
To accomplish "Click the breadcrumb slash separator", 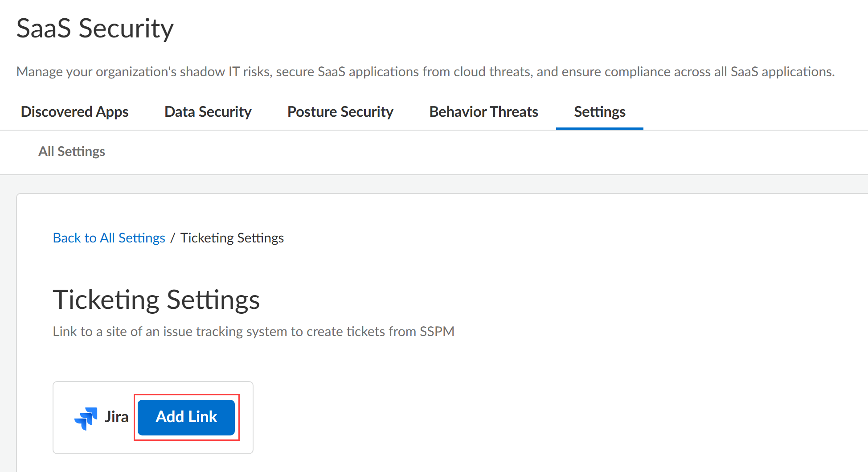I will pyautogui.click(x=172, y=238).
